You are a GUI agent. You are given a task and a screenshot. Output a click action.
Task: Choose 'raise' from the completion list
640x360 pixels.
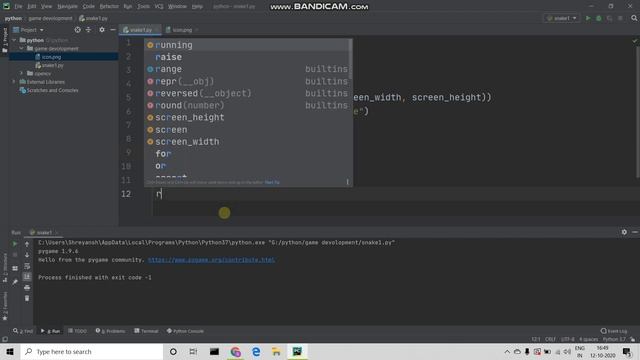click(247, 57)
